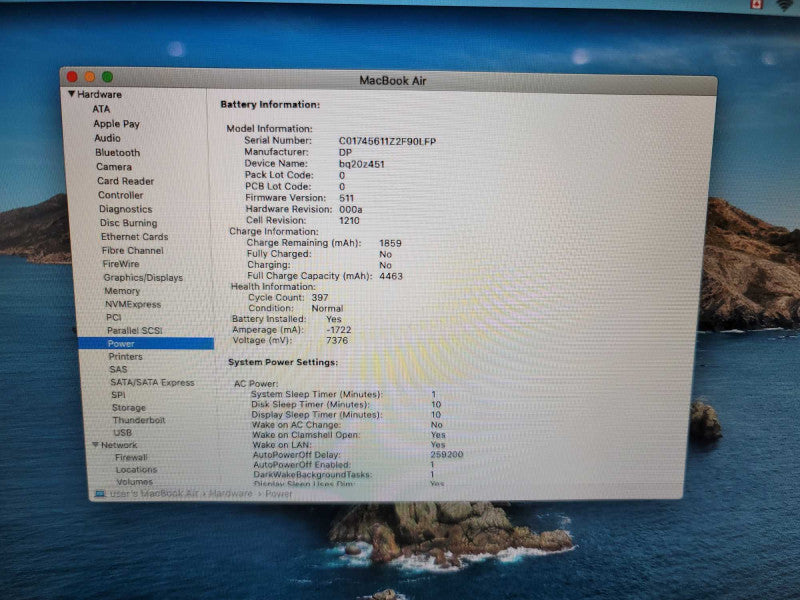Select SATA/SATA Express entry
Screen dimensions: 800x600
point(152,382)
